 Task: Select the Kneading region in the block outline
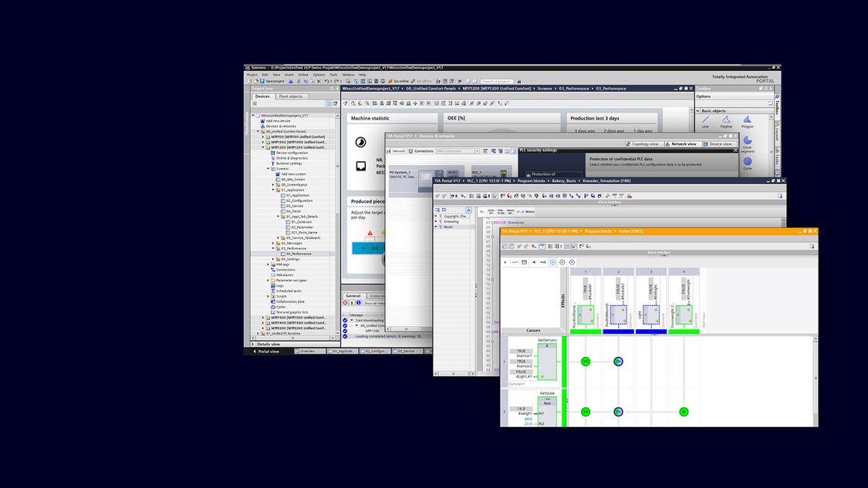(451, 221)
